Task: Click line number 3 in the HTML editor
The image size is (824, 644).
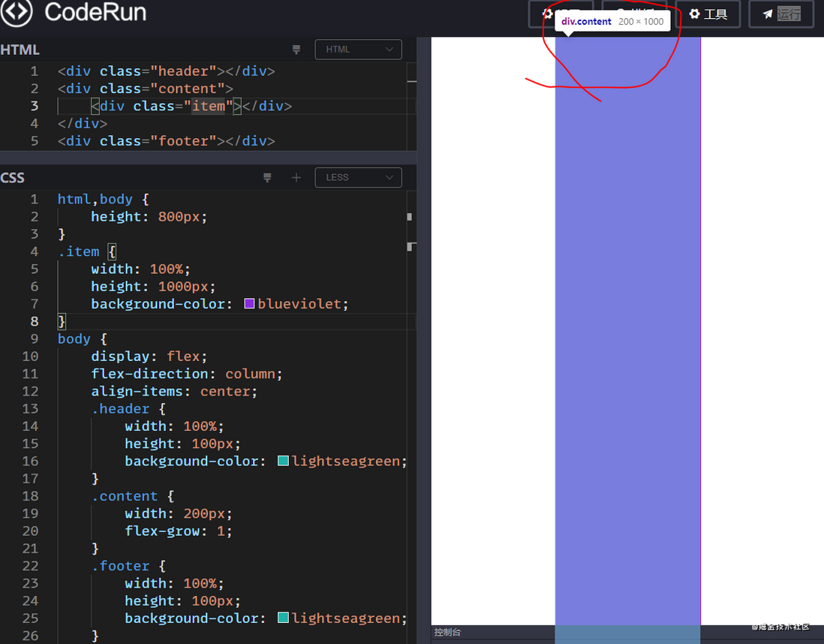Action: (x=35, y=106)
